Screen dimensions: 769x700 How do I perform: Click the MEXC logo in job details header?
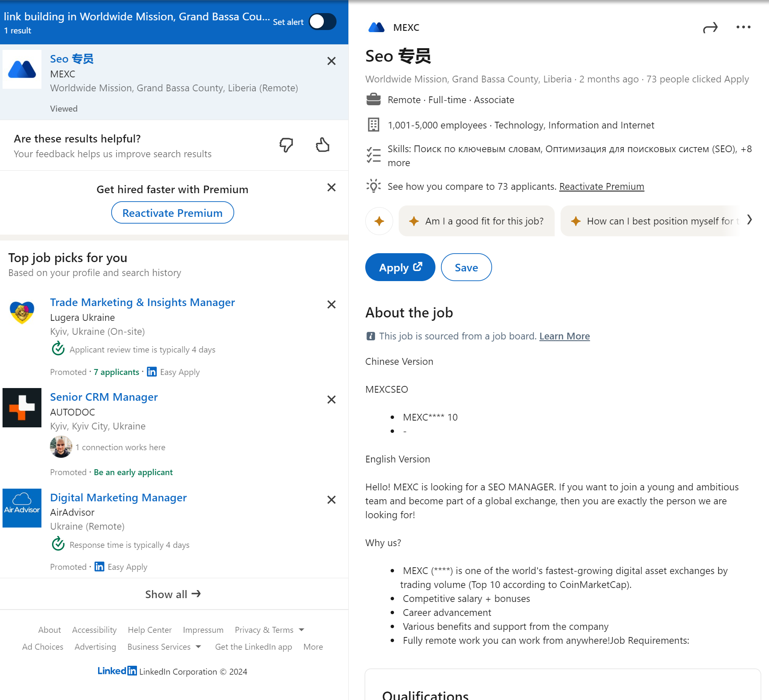[376, 27]
